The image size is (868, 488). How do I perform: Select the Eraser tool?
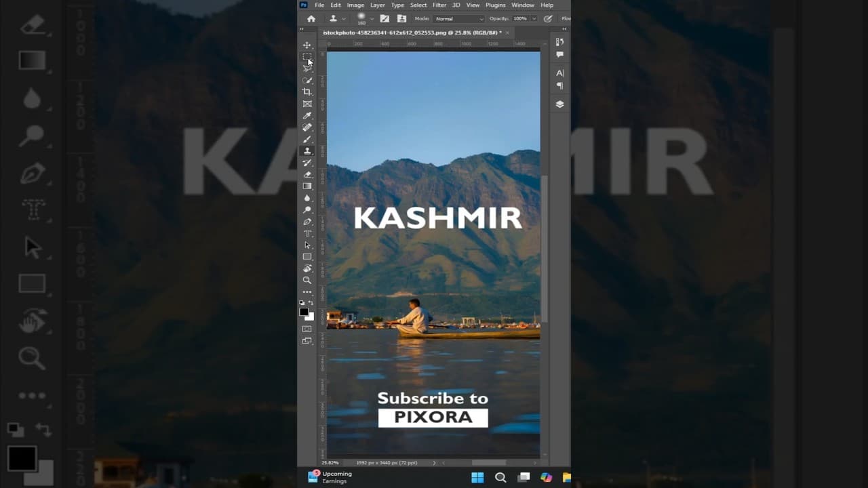pos(307,174)
